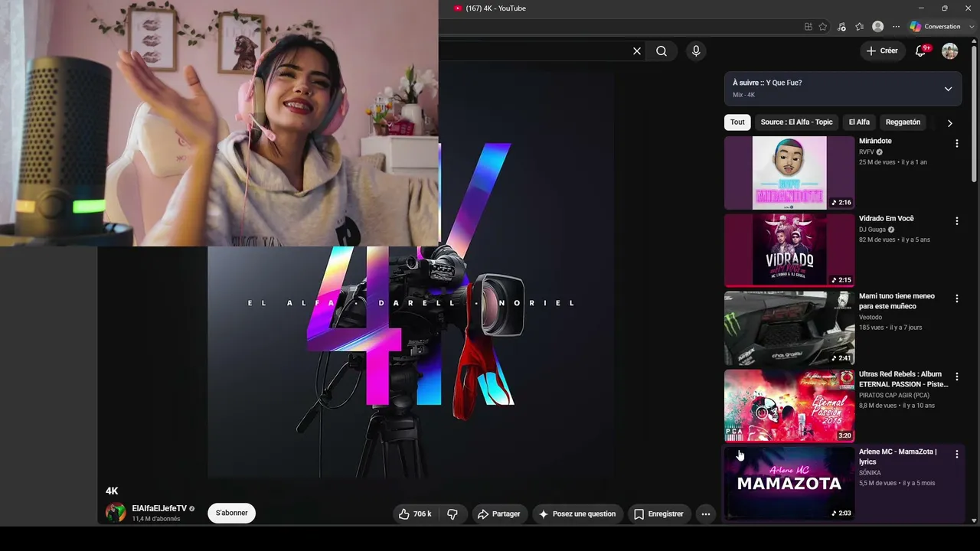Open the Ultras Red Rebels album thumbnail

(x=789, y=406)
